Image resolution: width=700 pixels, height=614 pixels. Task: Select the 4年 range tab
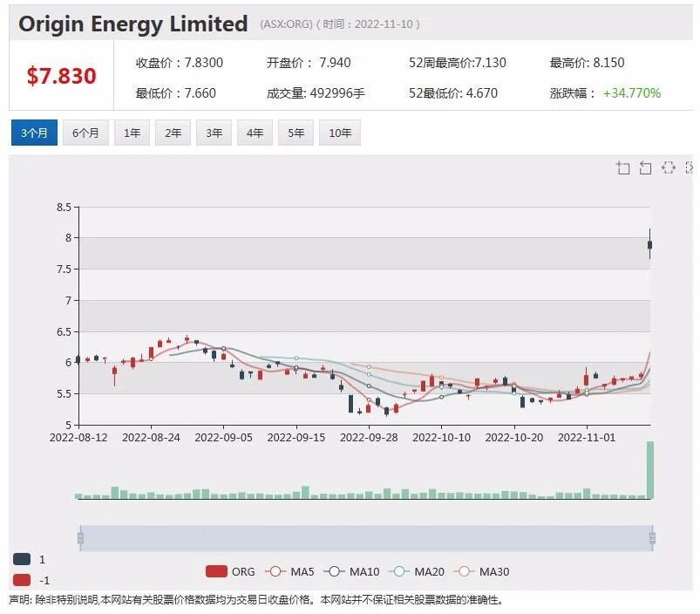[x=255, y=133]
